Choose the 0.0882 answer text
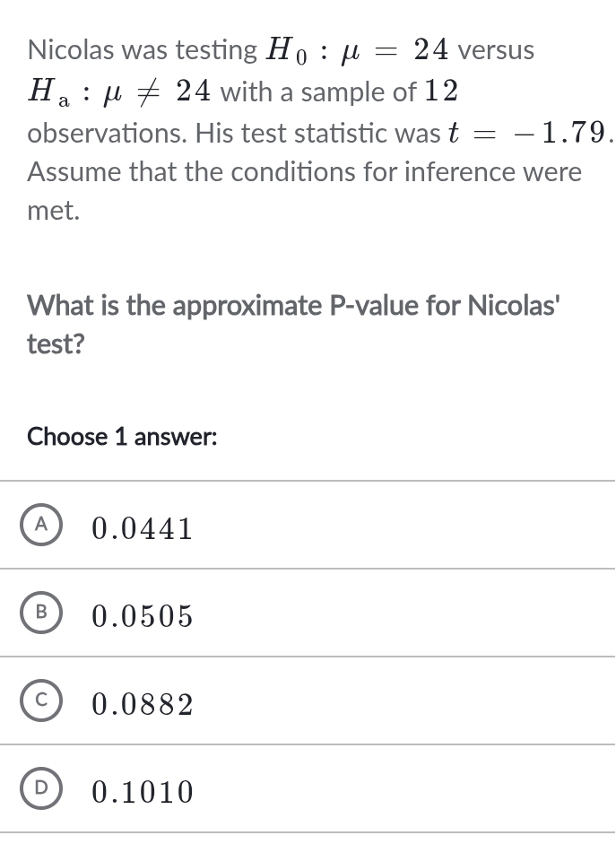This screenshot has width=616, height=844. click(x=143, y=705)
